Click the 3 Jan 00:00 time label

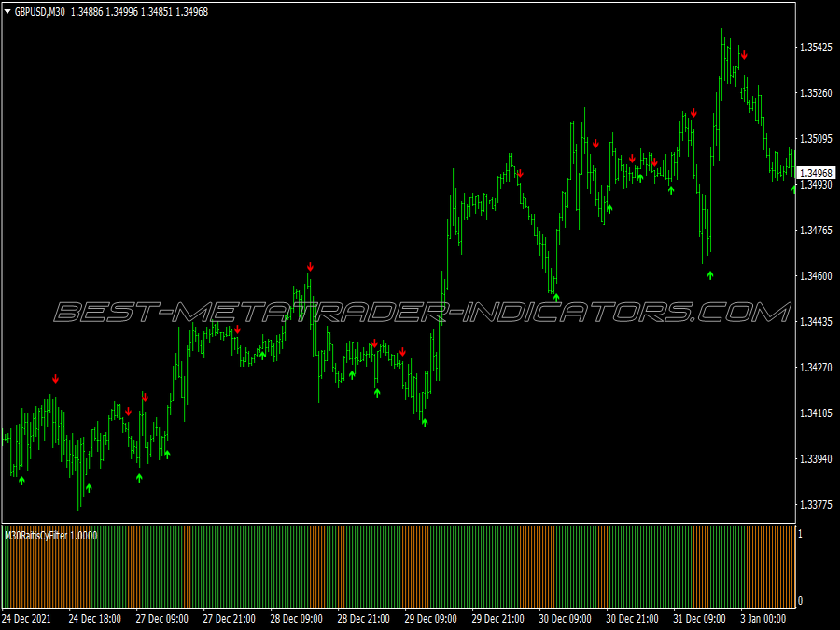point(763,618)
